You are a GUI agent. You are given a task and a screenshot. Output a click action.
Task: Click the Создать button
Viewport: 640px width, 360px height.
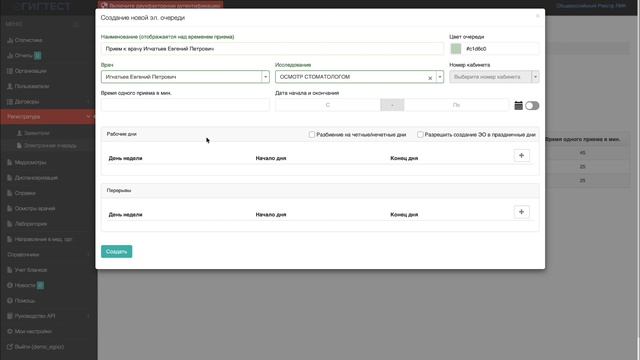[116, 251]
